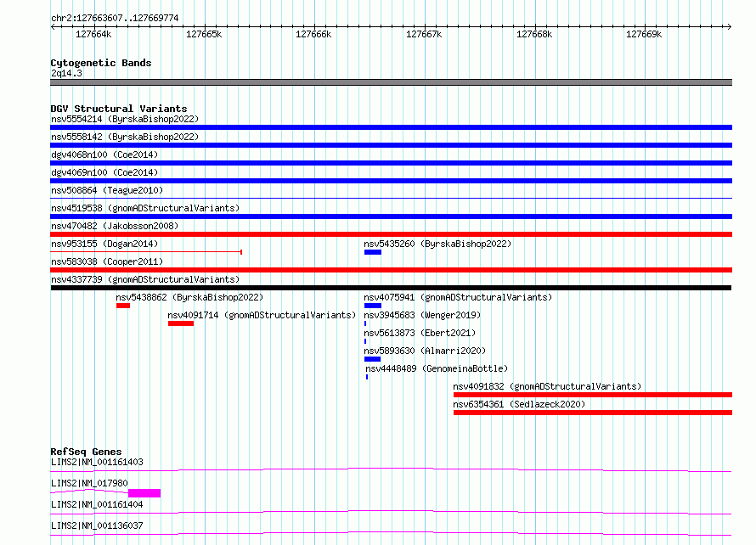This screenshot has height=545, width=756.
Task: Select the small blue bar under nsv5435260
Action: click(373, 252)
